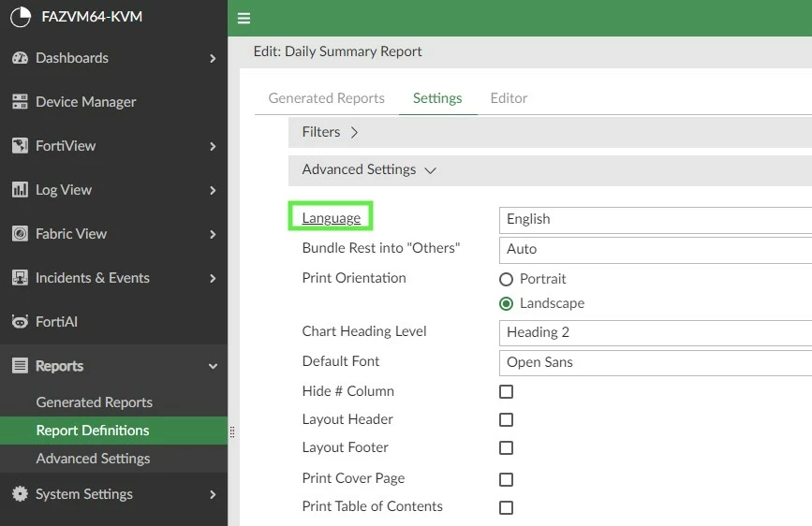The image size is (812, 526).
Task: Click the Language label link
Action: coord(331,218)
